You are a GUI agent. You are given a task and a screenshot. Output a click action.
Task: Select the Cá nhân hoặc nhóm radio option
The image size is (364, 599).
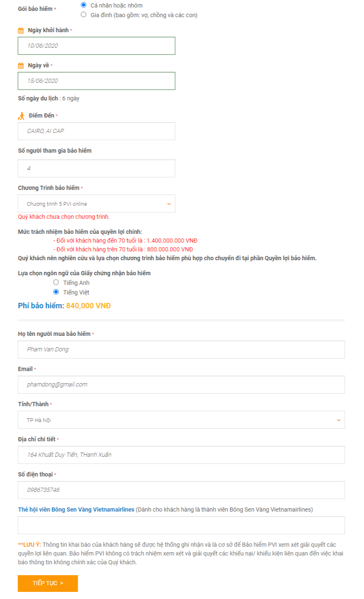pyautogui.click(x=84, y=5)
